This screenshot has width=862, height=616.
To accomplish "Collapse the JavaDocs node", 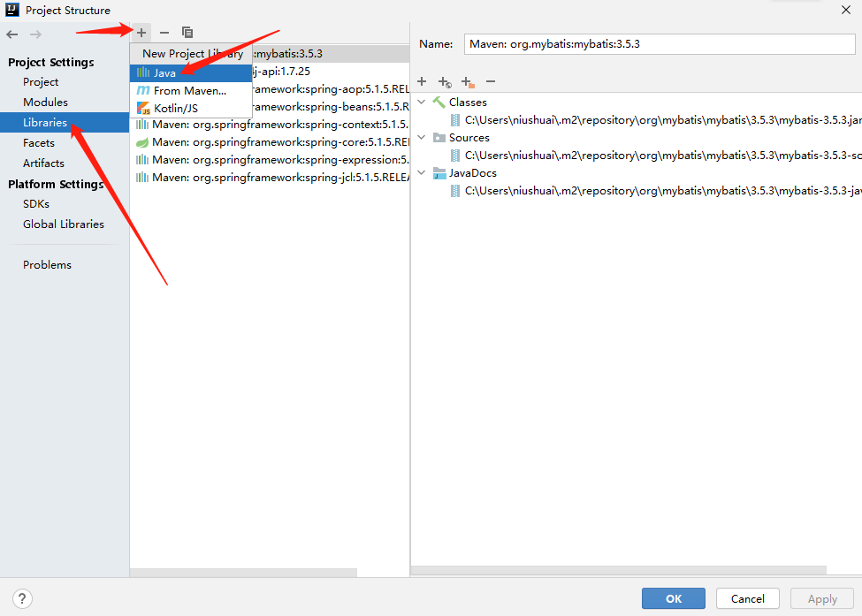I will click(422, 173).
